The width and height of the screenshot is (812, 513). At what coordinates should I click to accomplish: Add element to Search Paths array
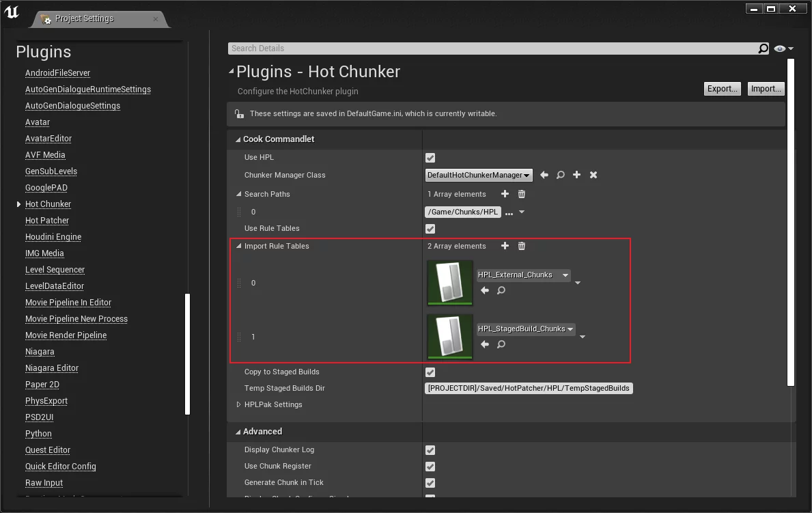(x=505, y=194)
